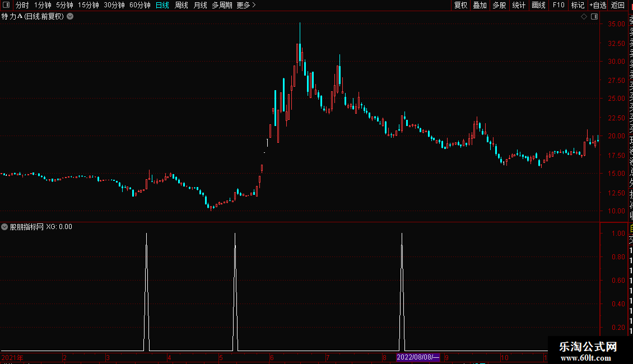Screen dimensions: 633x364
Task: Switch to 分时 intraday chart
Action: 22,5
